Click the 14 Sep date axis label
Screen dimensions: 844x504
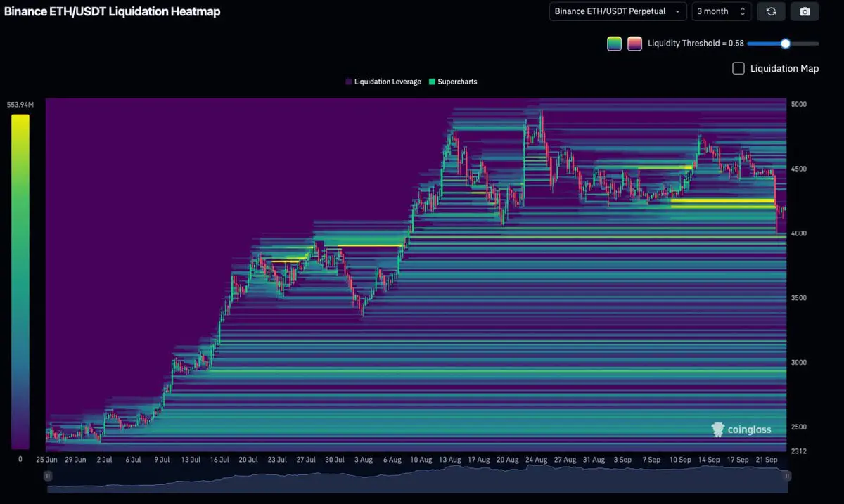point(709,459)
